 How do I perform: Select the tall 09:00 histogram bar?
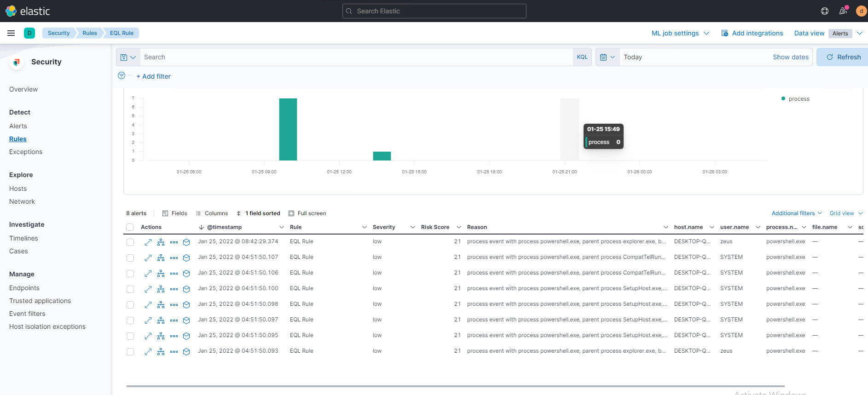288,129
